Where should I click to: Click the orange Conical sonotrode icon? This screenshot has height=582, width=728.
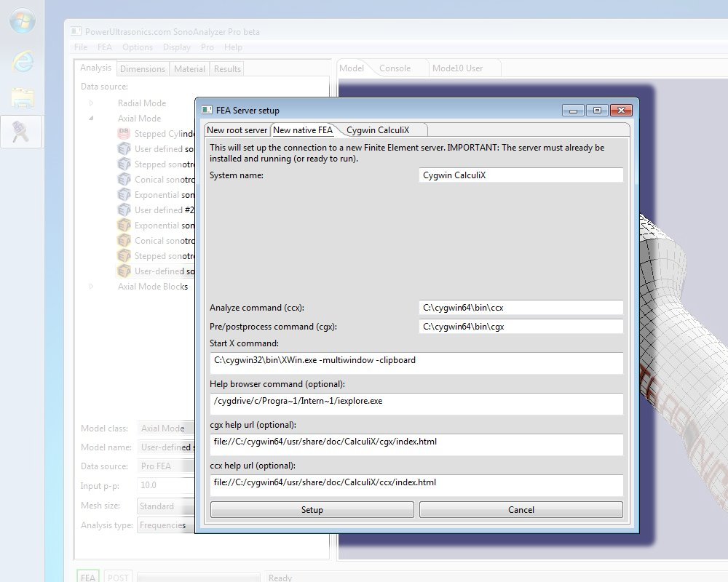tap(124, 241)
